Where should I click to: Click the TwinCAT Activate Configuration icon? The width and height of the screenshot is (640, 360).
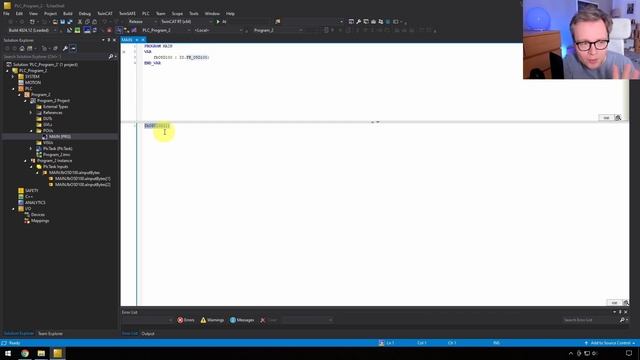(70, 30)
